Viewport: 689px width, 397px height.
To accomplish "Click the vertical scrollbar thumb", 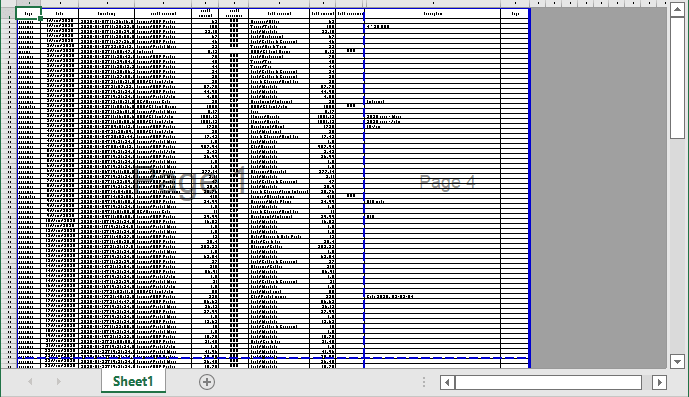I will 677,78.
